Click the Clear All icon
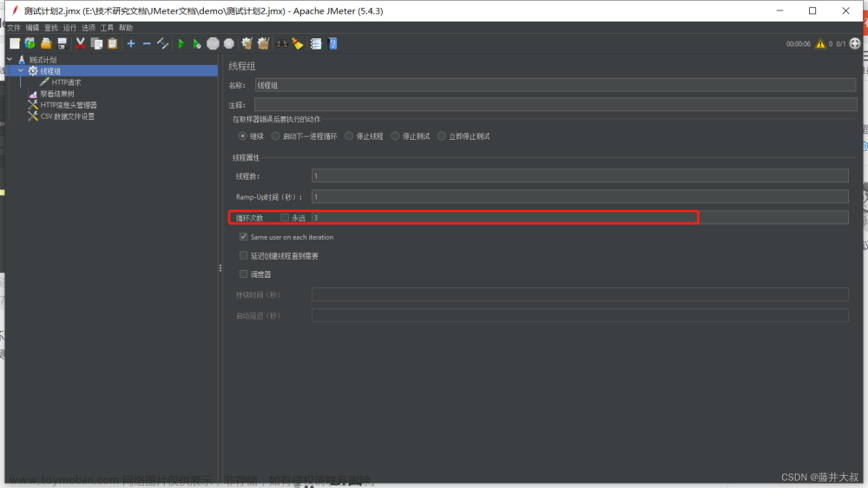 point(264,43)
